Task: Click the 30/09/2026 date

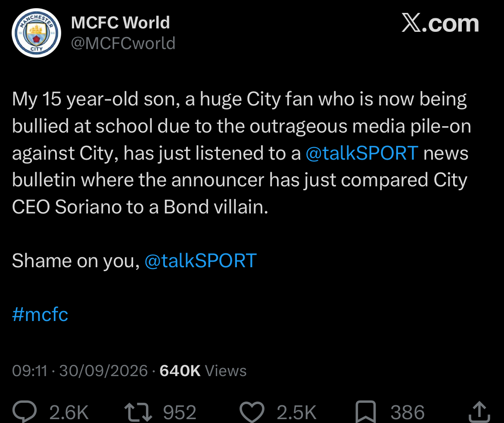Action: [103, 371]
